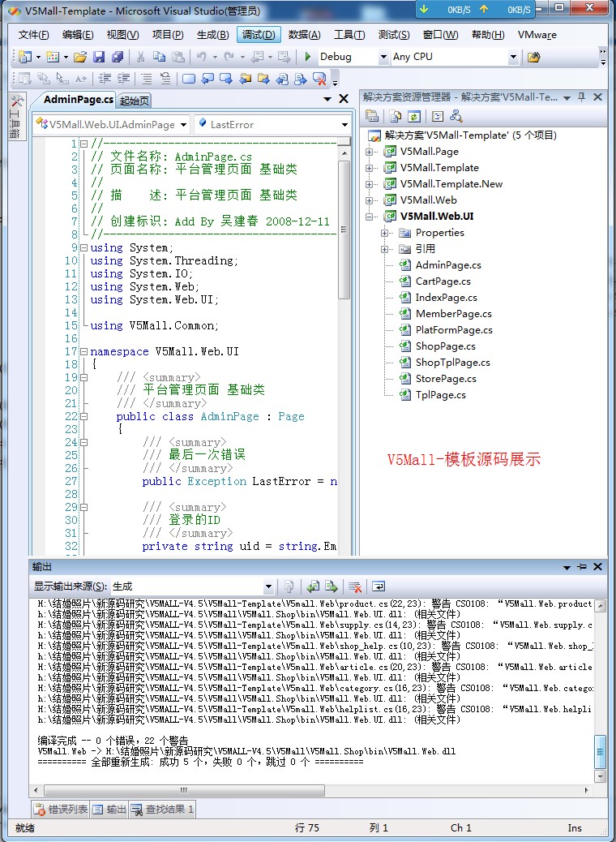Click the Go to Next Message icon
Viewport: 616px width, 842px height.
coord(331,586)
